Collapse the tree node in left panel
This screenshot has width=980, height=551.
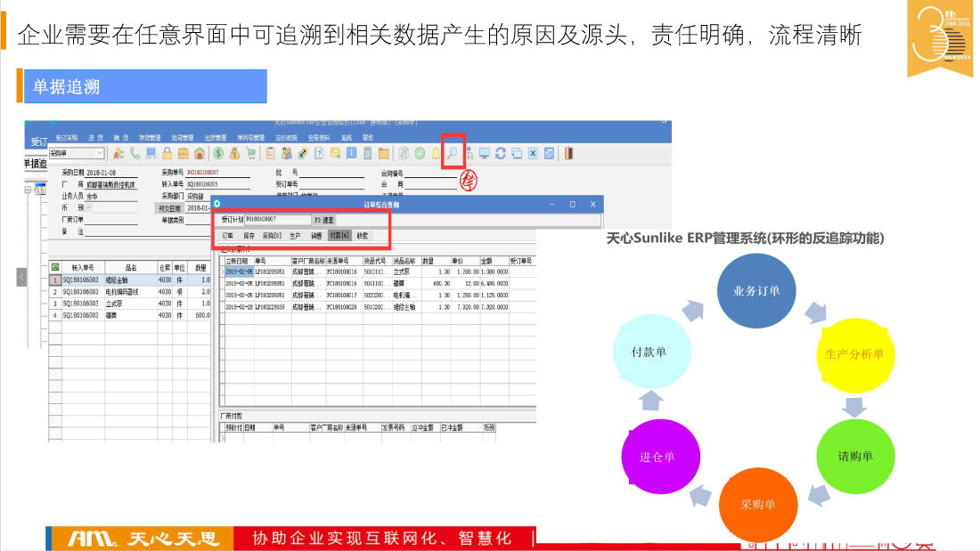pos(28,190)
